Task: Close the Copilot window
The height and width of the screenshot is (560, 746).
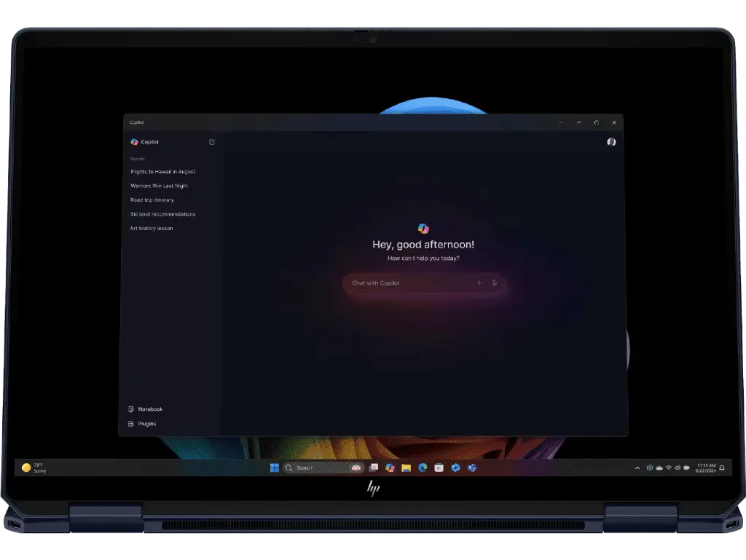Action: click(x=613, y=122)
